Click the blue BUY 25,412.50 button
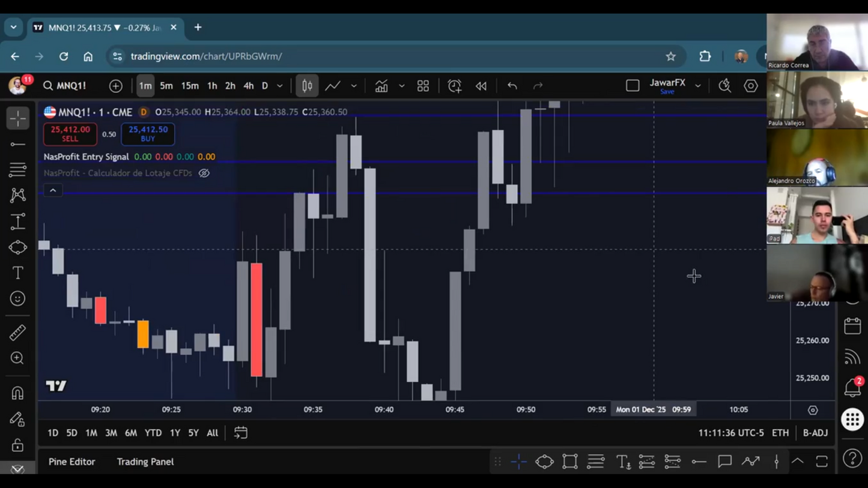This screenshot has width=868, height=488. (148, 134)
